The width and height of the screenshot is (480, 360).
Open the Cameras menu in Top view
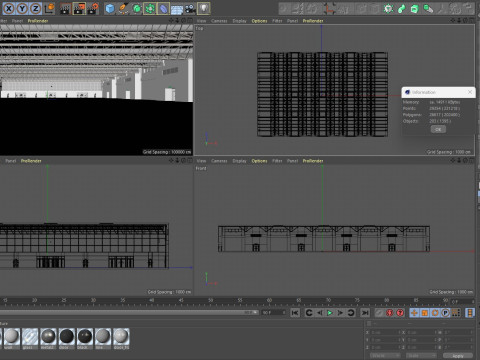(x=219, y=21)
